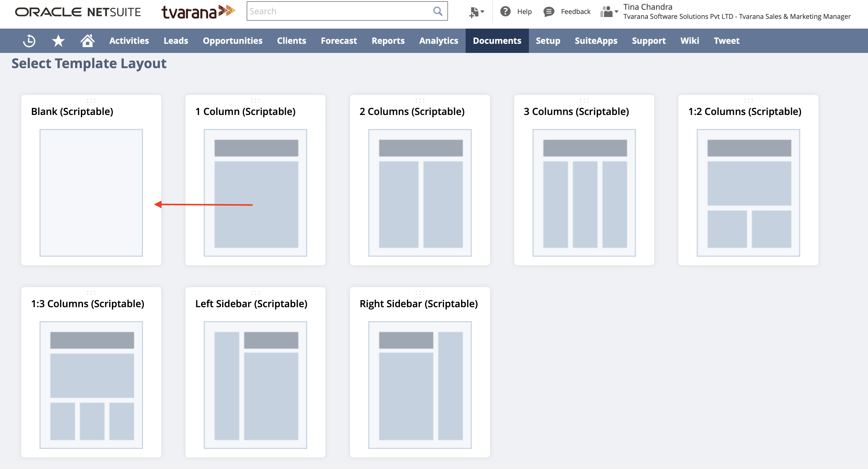868x469 pixels.
Task: Open the Wiki menu
Action: coord(689,41)
